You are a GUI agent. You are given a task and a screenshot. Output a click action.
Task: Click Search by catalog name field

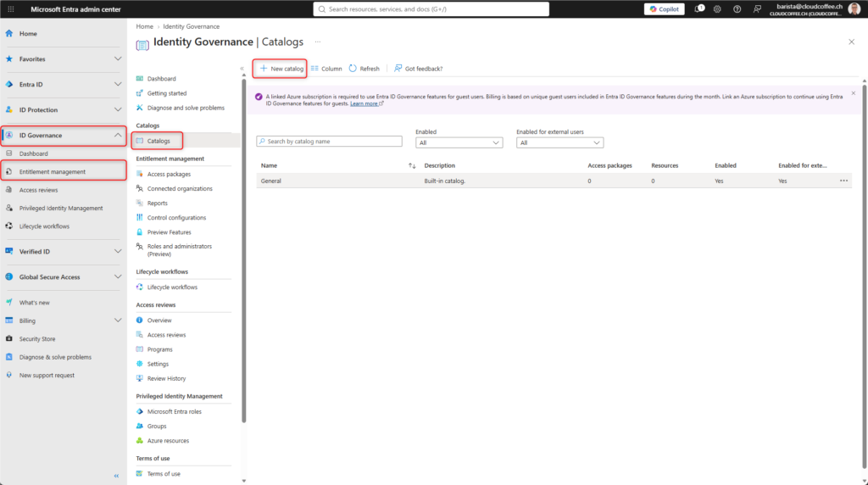coord(330,142)
